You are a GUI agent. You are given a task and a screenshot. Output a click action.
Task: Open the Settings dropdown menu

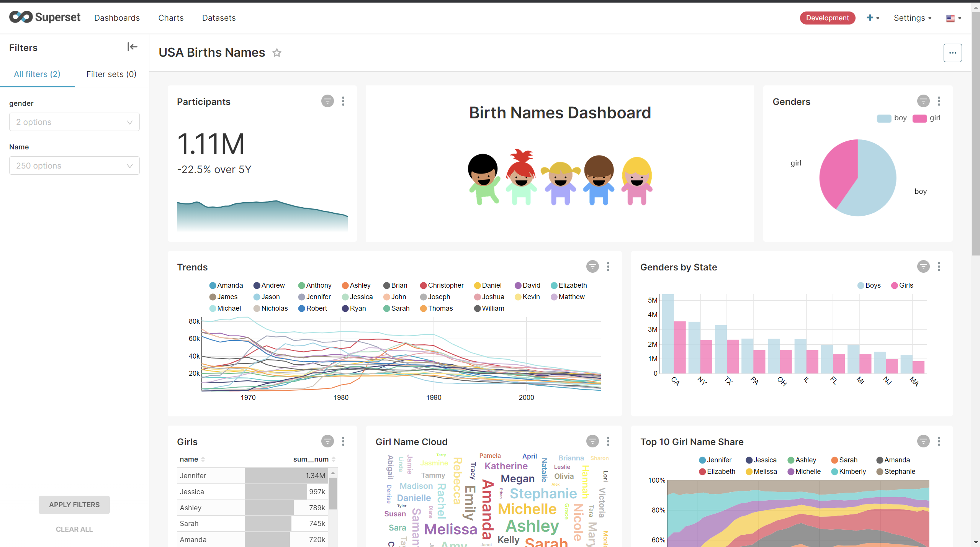pyautogui.click(x=912, y=18)
